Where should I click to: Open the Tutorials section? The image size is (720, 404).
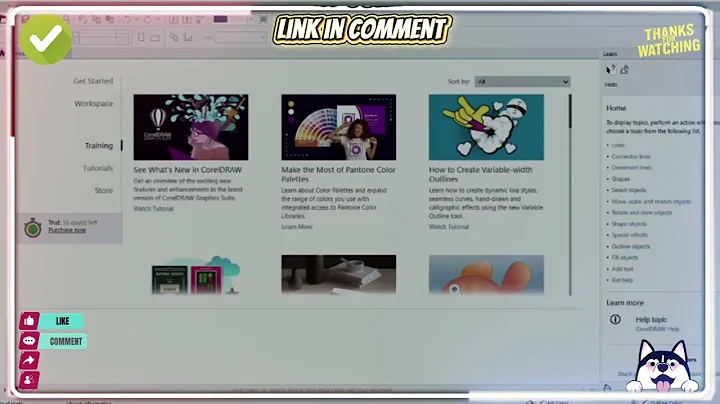coord(98,168)
